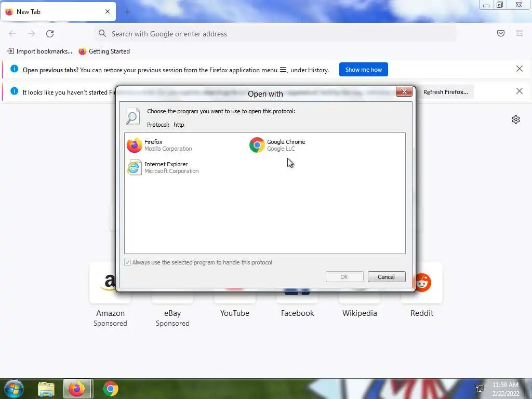Click the Facebook shortcut label
This screenshot has width=532, height=399.
[x=297, y=313]
